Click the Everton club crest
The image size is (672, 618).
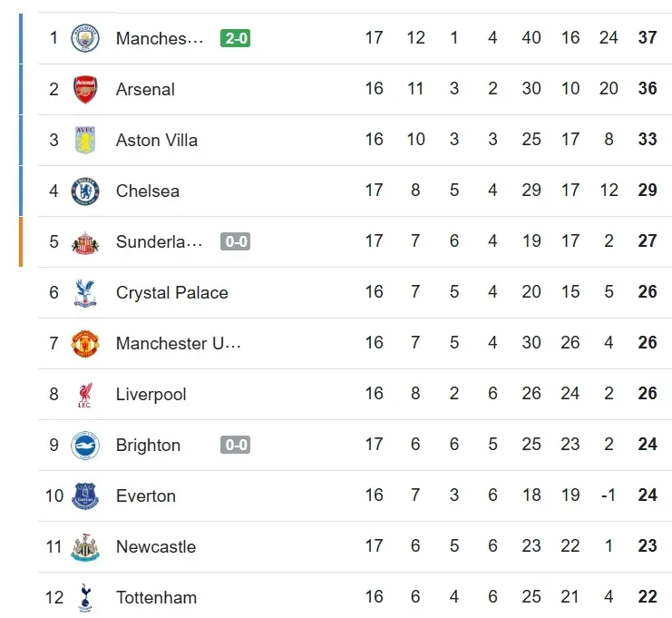(x=85, y=495)
